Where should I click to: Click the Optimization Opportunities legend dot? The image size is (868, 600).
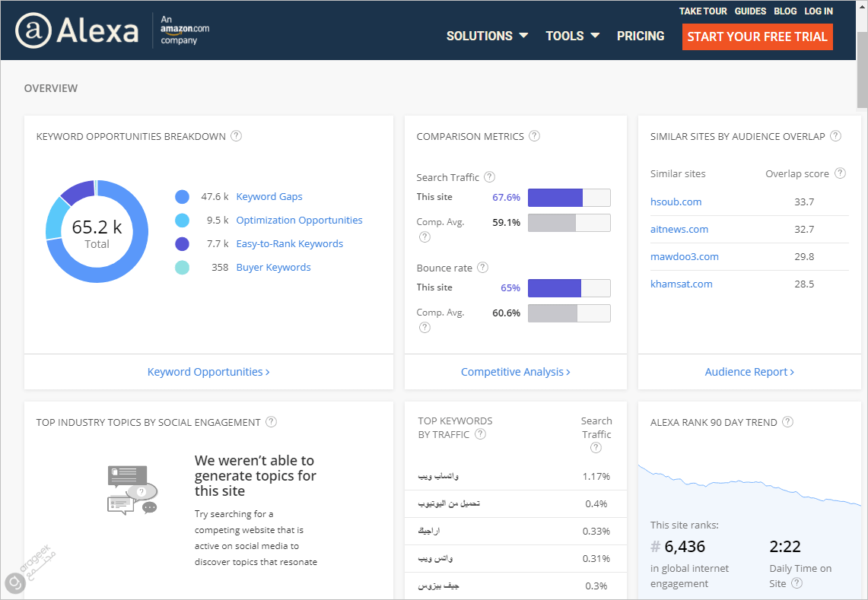(x=182, y=221)
